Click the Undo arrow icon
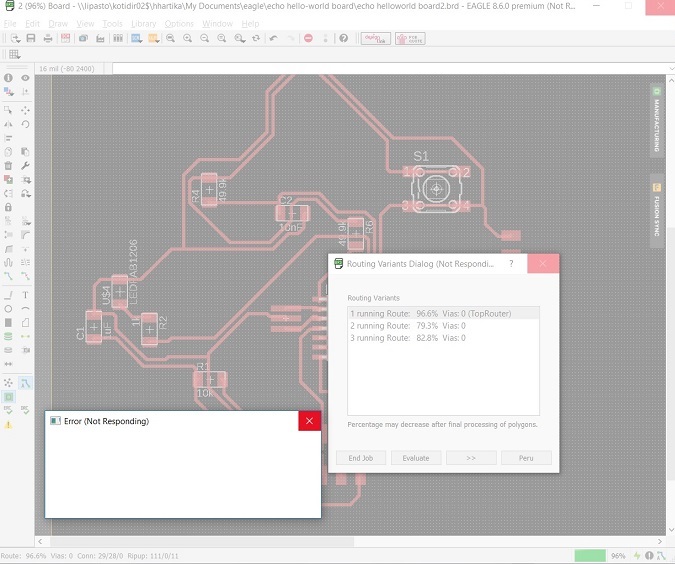 coord(273,38)
